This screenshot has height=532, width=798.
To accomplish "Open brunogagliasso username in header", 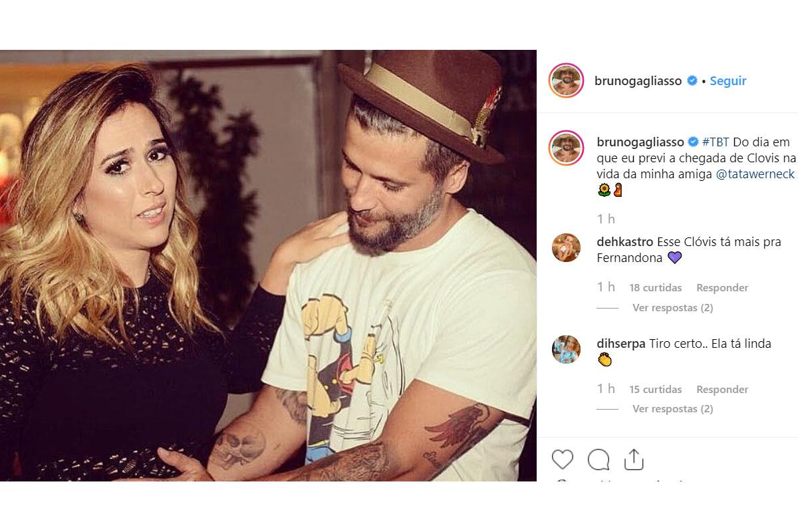I will tap(638, 81).
